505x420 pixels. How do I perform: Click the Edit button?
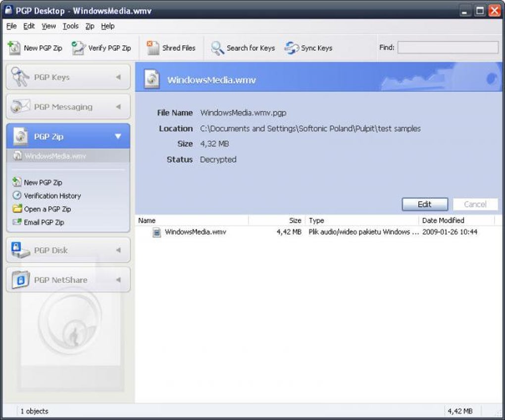coord(425,204)
